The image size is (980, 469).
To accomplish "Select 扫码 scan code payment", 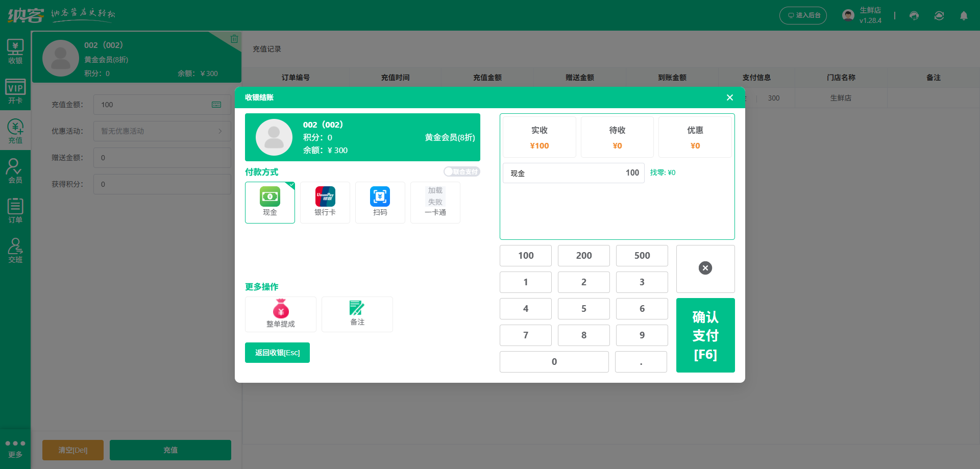I will pyautogui.click(x=380, y=202).
